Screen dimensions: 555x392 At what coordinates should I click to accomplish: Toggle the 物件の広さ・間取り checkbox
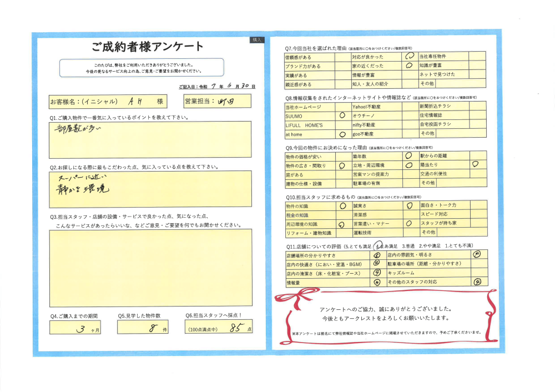[x=341, y=165]
